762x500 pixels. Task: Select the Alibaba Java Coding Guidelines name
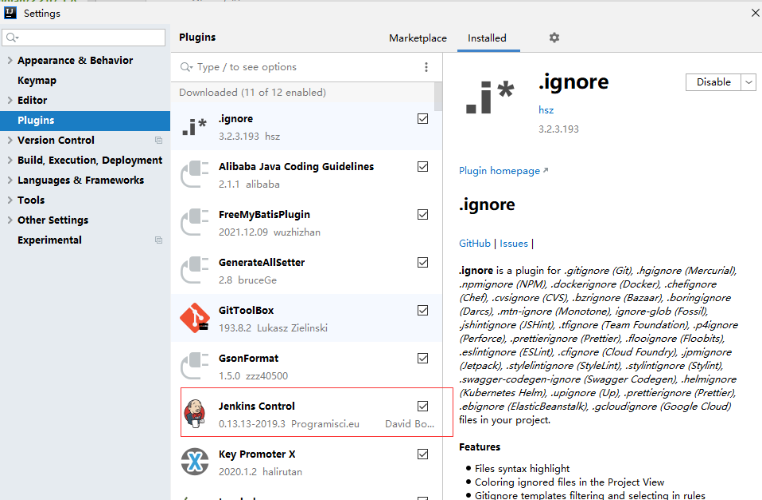(x=296, y=167)
